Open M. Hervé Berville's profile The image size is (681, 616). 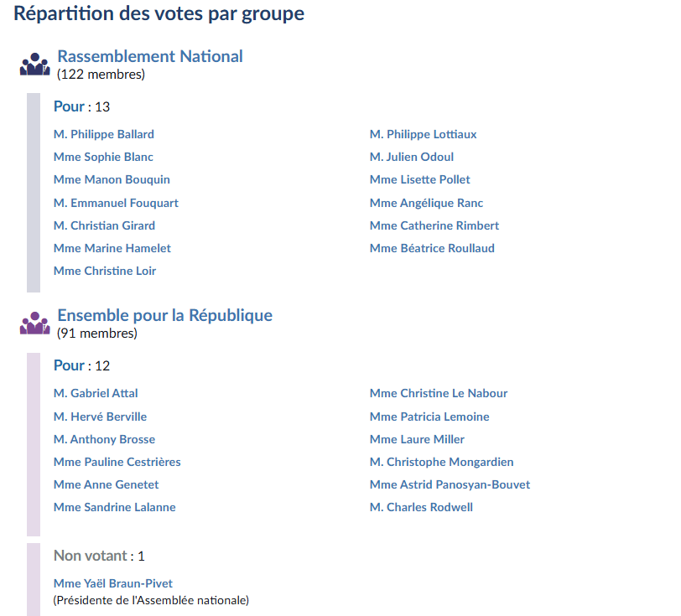pos(100,417)
